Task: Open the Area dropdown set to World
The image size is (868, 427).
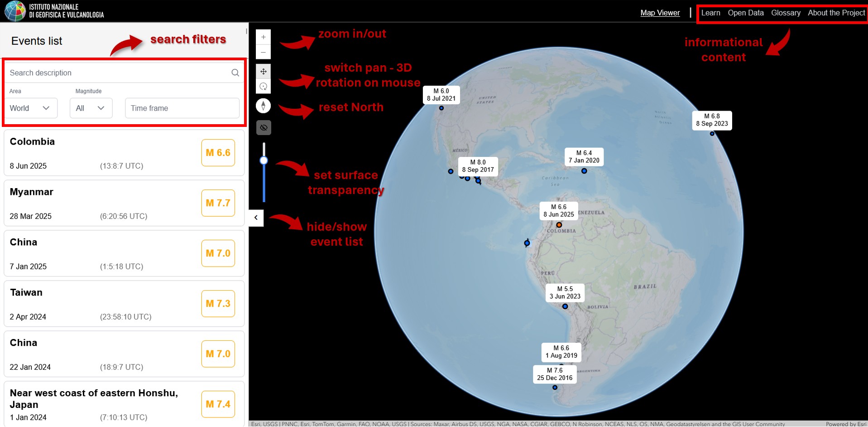Action: 31,108
